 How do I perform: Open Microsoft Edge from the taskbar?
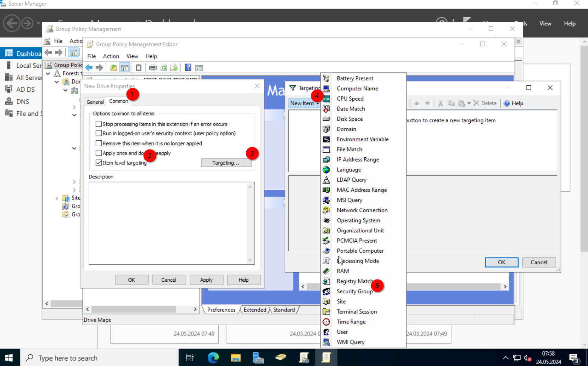pyautogui.click(x=213, y=358)
